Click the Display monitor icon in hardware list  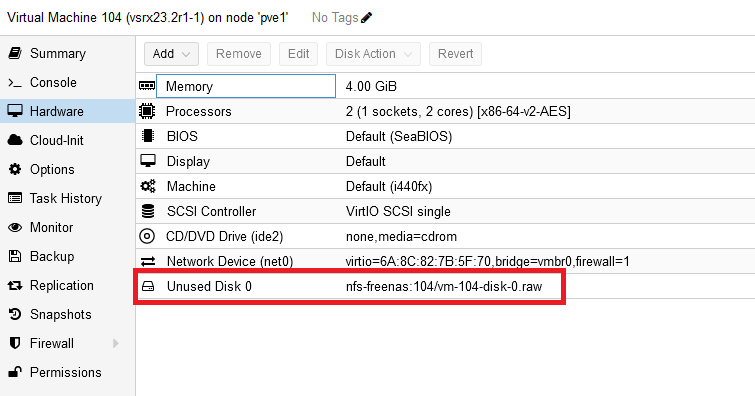pos(148,161)
